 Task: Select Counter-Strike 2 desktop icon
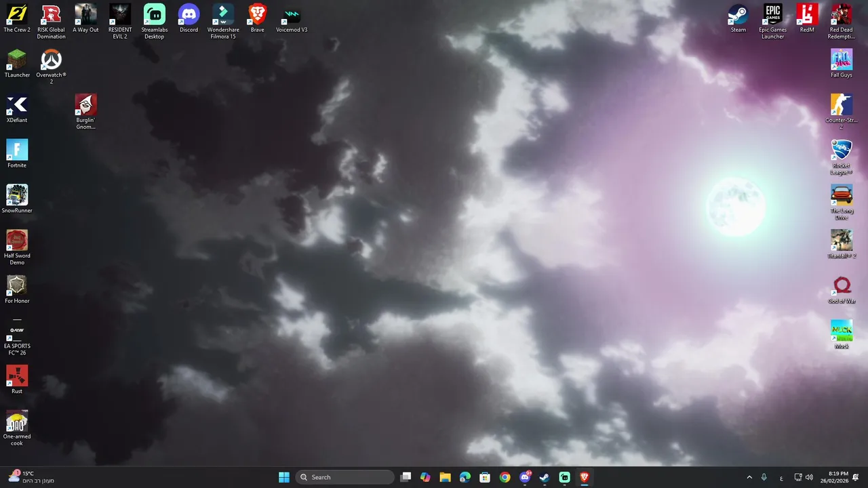(x=842, y=112)
